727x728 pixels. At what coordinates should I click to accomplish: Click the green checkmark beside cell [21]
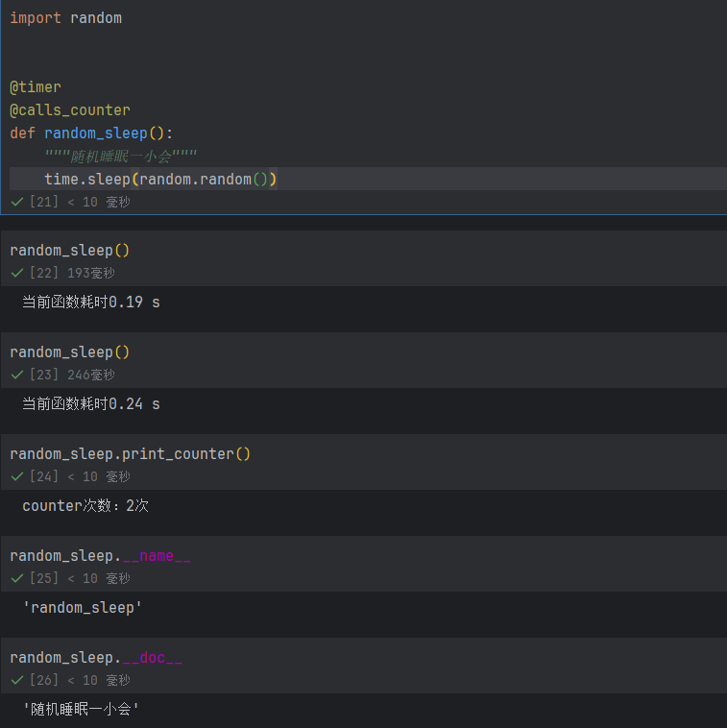tap(17, 202)
